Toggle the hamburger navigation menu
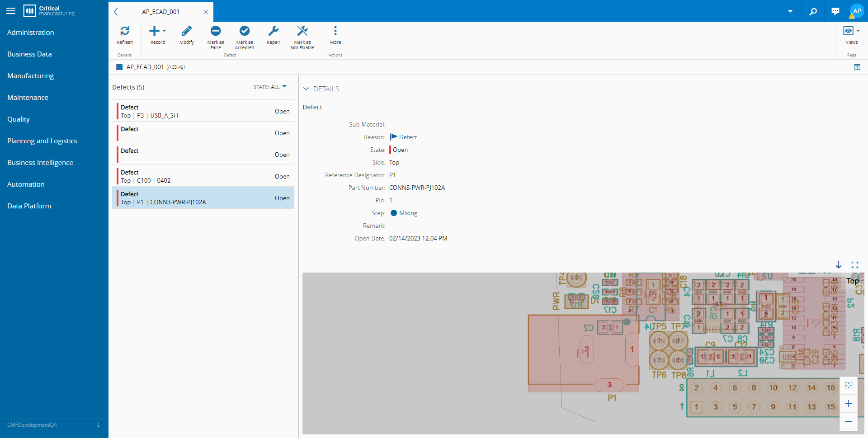The image size is (868, 438). click(x=11, y=11)
